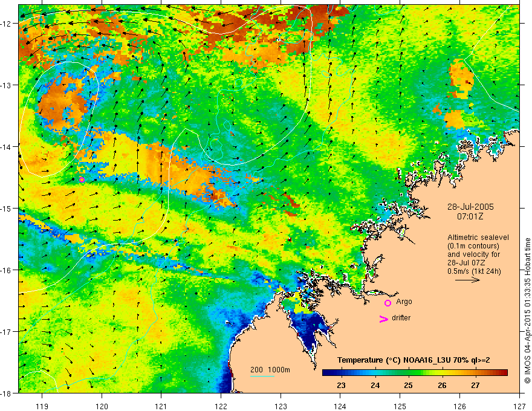Click the longitude 126 axis label

(x=459, y=406)
